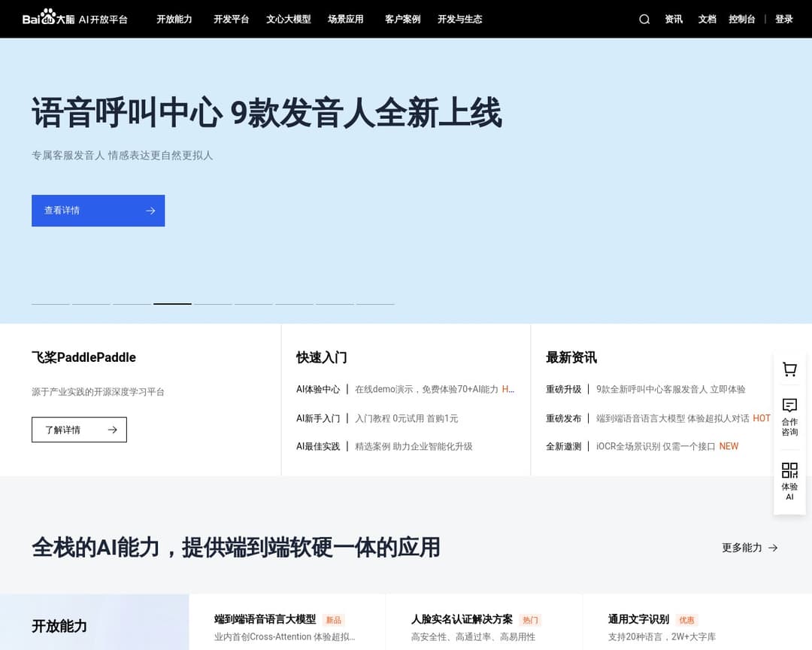Open the 客户案例 menu

(x=402, y=19)
